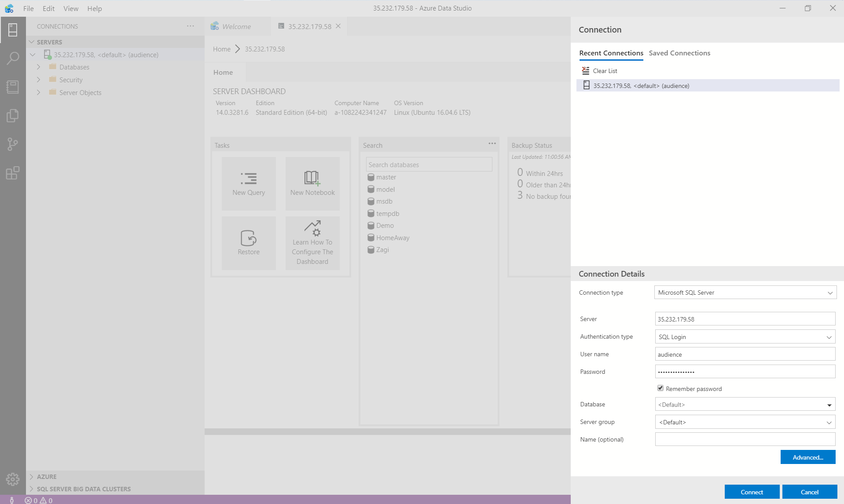Click the Advanced... button

tap(808, 457)
